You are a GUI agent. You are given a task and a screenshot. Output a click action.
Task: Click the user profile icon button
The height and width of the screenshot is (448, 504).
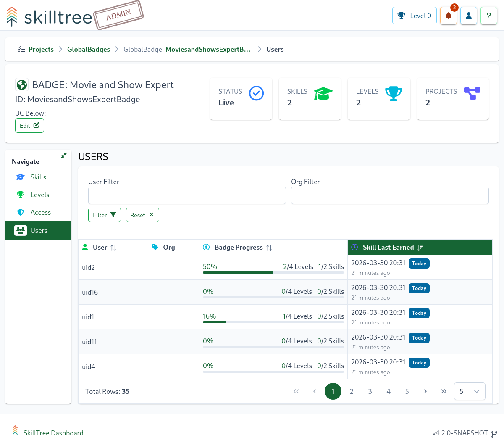(x=469, y=16)
